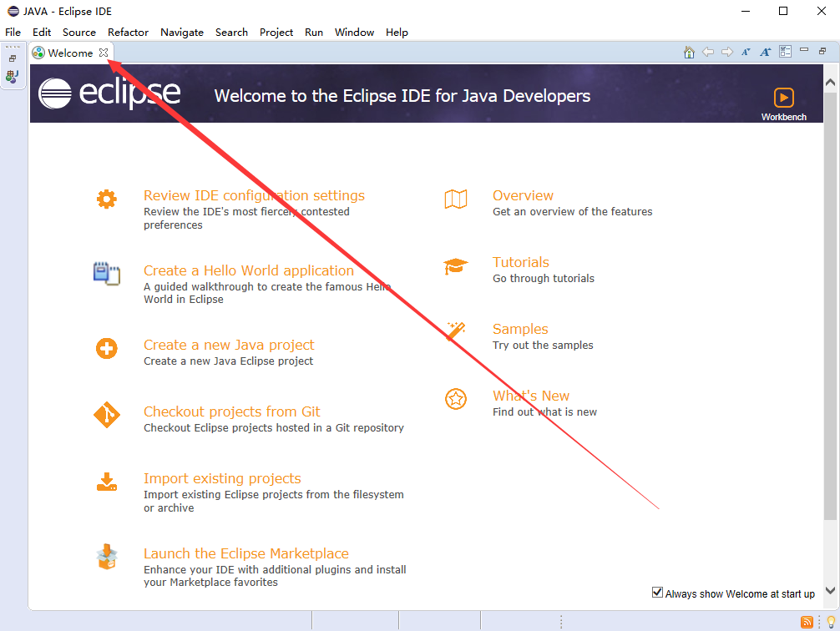Click the Eclipse logo in the banner
This screenshot has height=631, width=840.
coord(109,93)
